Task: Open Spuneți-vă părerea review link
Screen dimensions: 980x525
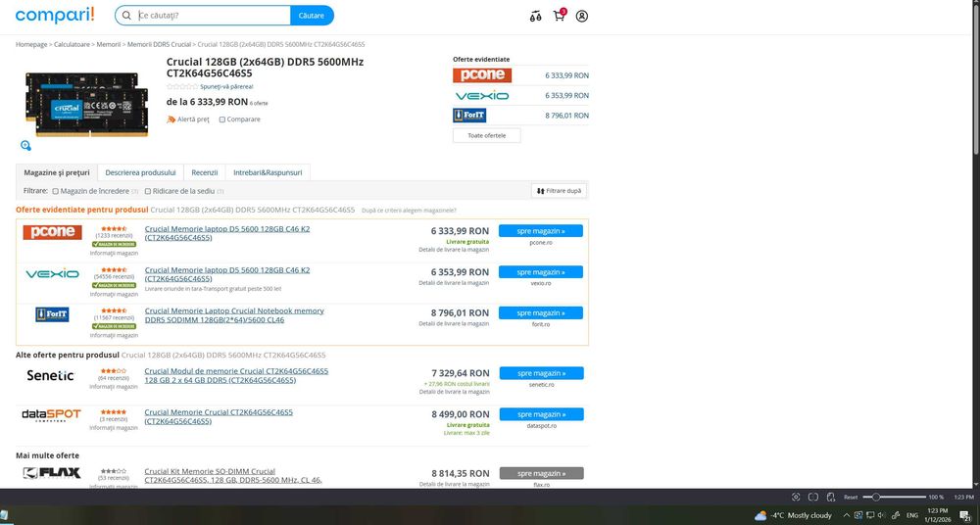Action: 227,87
